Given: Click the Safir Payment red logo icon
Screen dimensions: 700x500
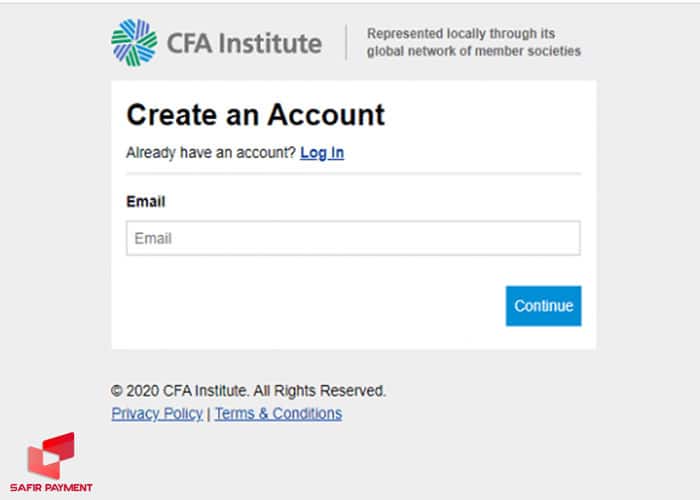Looking at the screenshot, I should coord(51,455).
